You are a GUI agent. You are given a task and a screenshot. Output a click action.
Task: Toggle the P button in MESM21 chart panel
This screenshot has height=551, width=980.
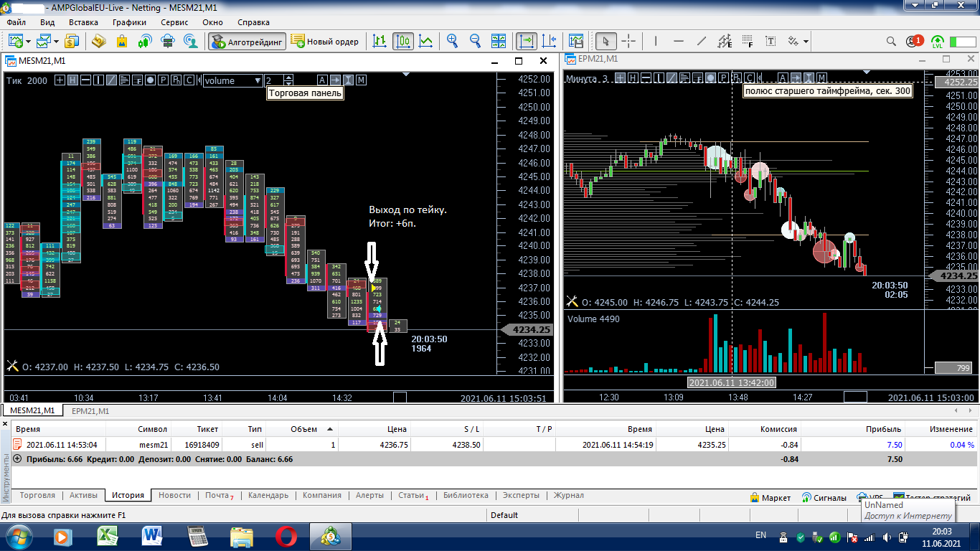[x=164, y=80]
